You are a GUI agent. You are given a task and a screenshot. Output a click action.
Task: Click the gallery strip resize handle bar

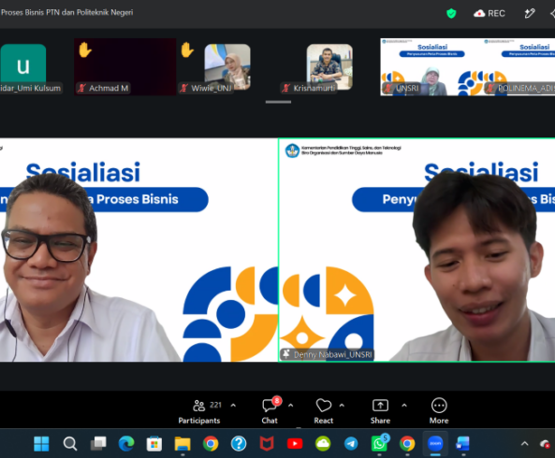coord(278,102)
